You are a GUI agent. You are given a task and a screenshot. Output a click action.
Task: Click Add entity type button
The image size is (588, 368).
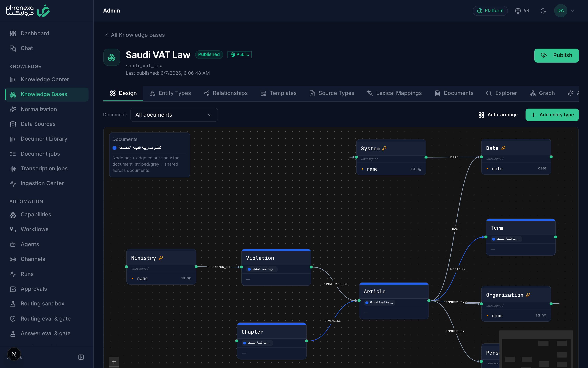pos(552,115)
